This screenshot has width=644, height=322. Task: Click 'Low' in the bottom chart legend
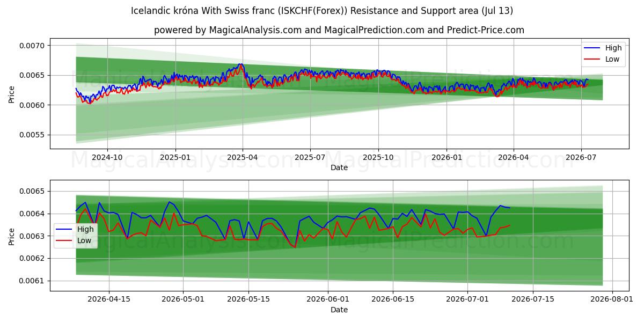coord(84,240)
